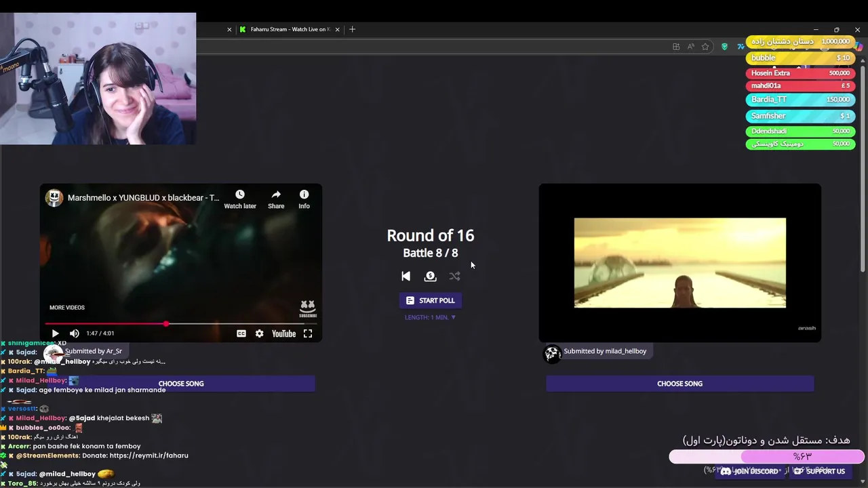This screenshot has width=868, height=488.
Task: Click the Hosein Extra 500,000 donation entry
Action: click(800, 73)
